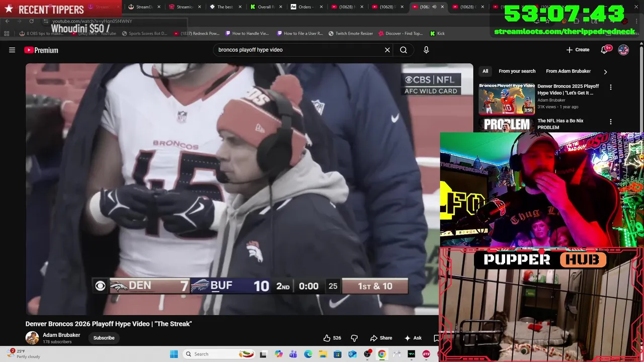This screenshot has height=362, width=644.
Task: Open the green waveform audio app icon
Action: tap(412, 354)
